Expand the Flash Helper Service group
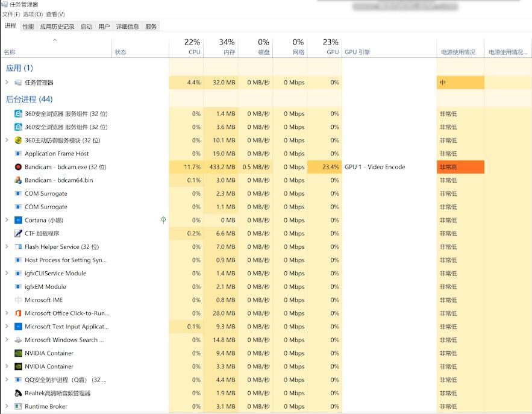The height and width of the screenshot is (414, 532). click(x=7, y=246)
